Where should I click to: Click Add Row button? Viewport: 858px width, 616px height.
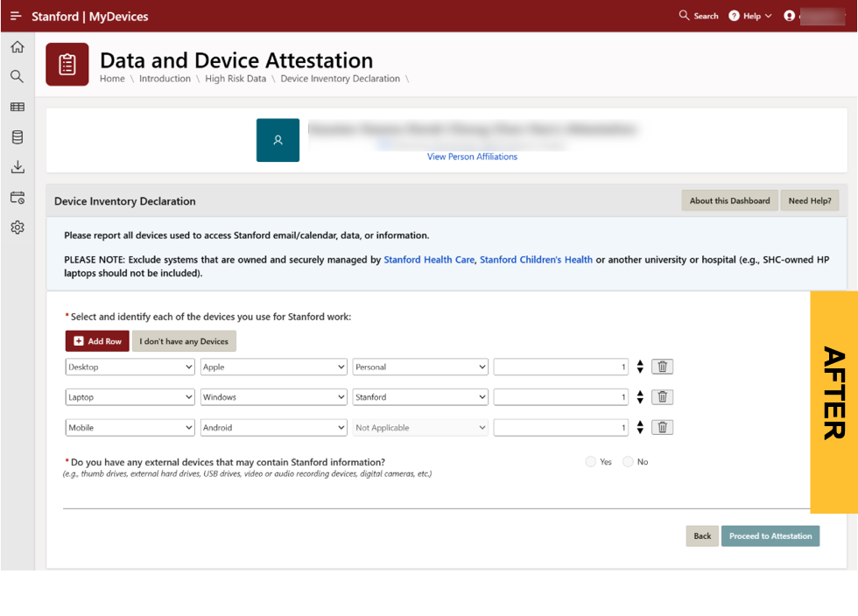(97, 341)
